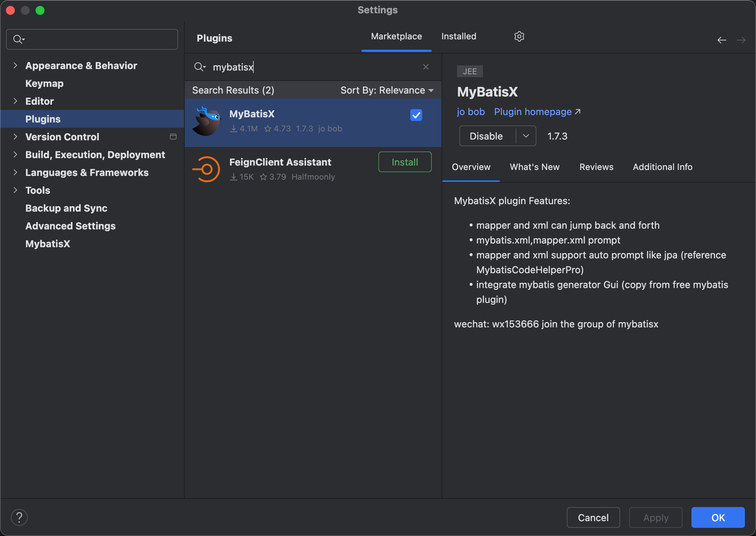Viewport: 756px width, 536px height.
Task: Open the What's New tab
Action: [x=535, y=167]
